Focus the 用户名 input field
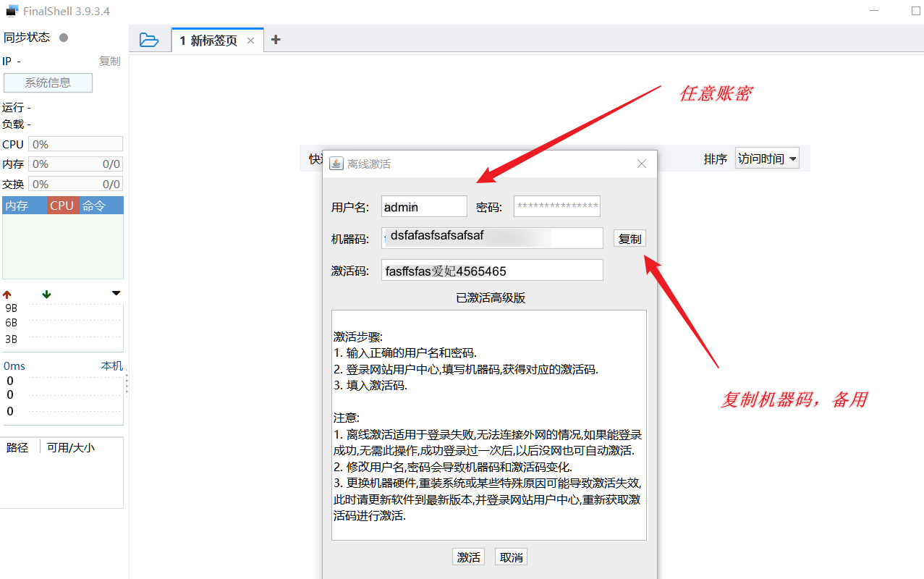 (424, 206)
